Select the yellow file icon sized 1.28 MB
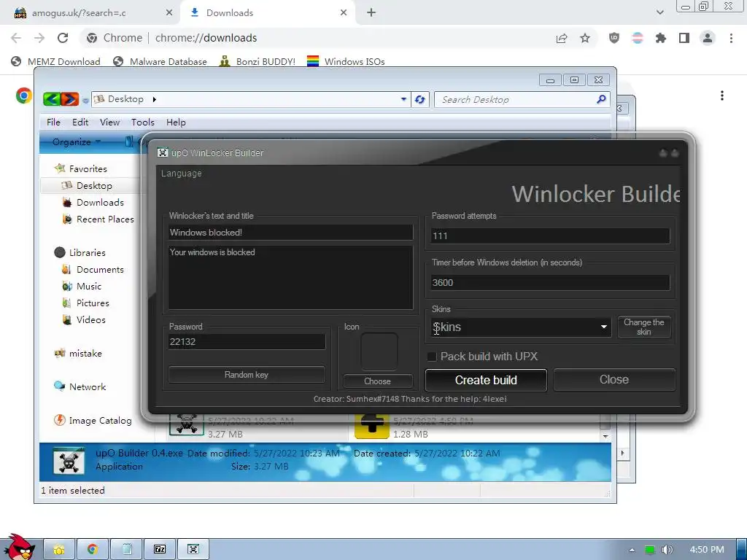This screenshot has height=560, width=747. [x=371, y=426]
